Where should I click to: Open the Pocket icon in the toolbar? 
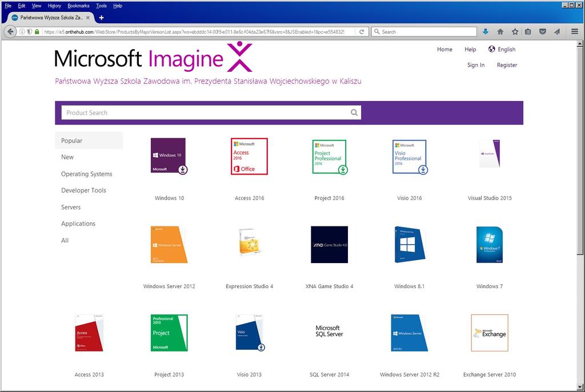pos(543,32)
